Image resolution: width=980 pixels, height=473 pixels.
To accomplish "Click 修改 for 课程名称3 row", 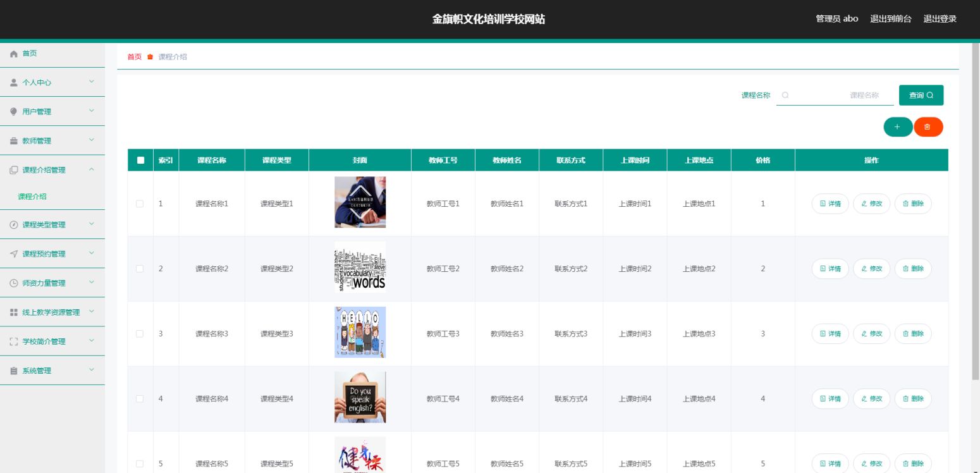I will click(871, 333).
